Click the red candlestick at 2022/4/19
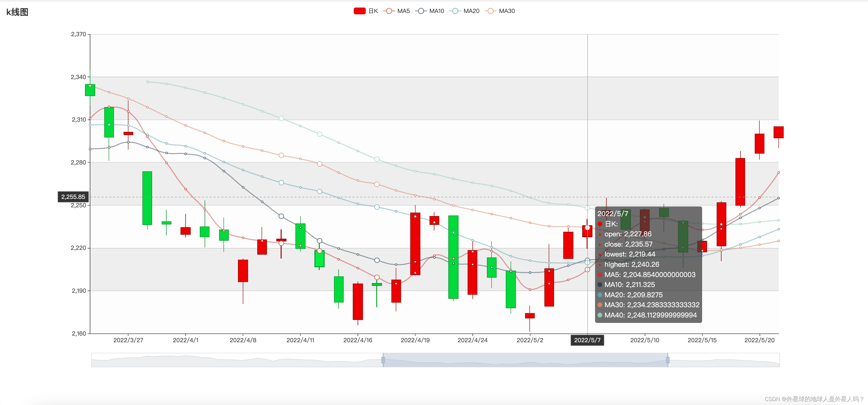Image resolution: width=868 pixels, height=405 pixels. [415, 244]
